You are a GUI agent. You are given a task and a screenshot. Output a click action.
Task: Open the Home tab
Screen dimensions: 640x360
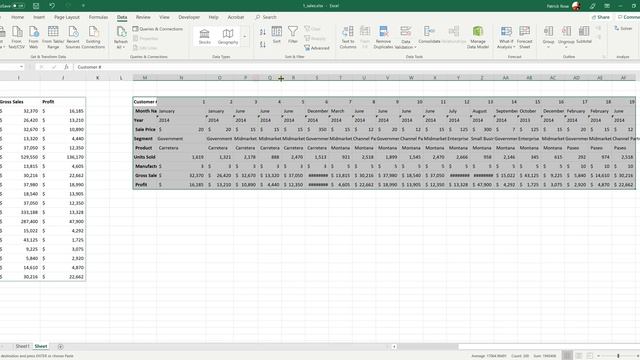(18, 17)
